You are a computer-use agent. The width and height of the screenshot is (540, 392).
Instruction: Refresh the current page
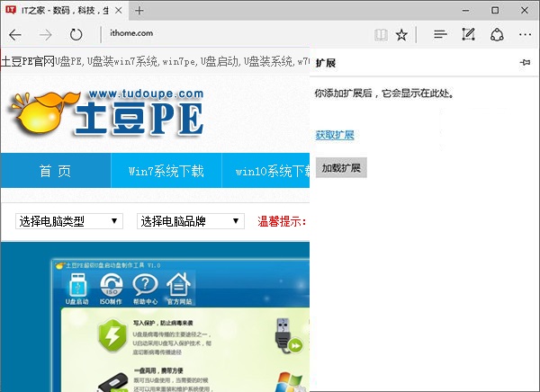tap(76, 35)
